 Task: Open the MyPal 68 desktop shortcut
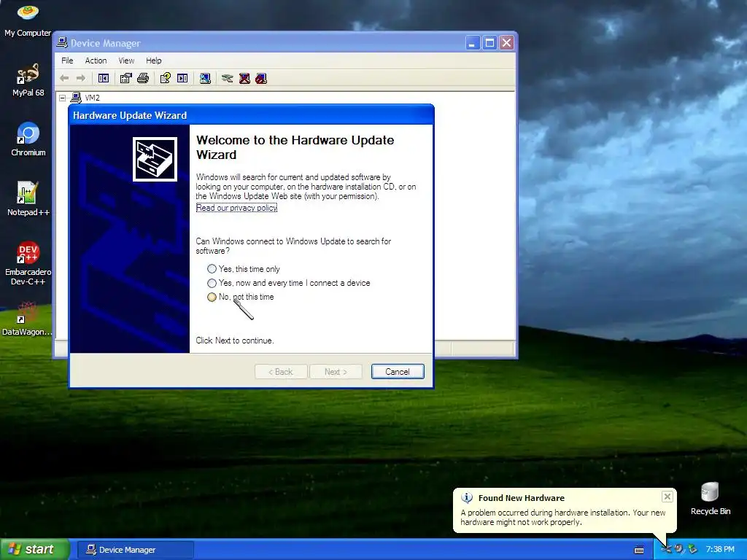[x=28, y=80]
